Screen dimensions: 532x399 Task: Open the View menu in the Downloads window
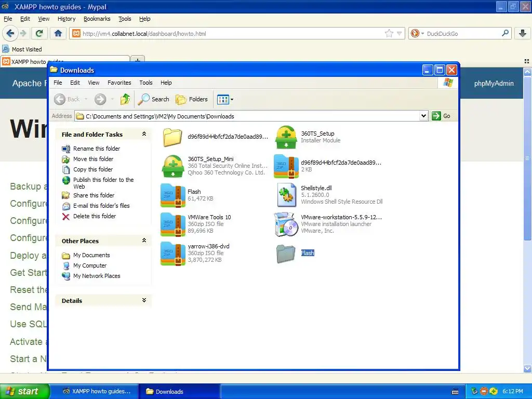[94, 83]
